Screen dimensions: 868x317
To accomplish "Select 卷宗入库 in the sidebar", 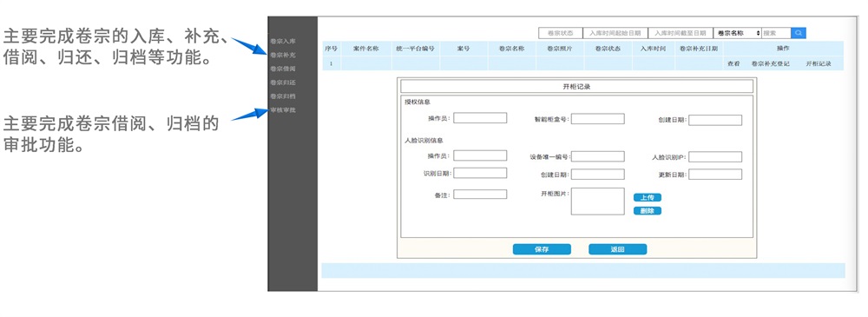I will click(282, 42).
